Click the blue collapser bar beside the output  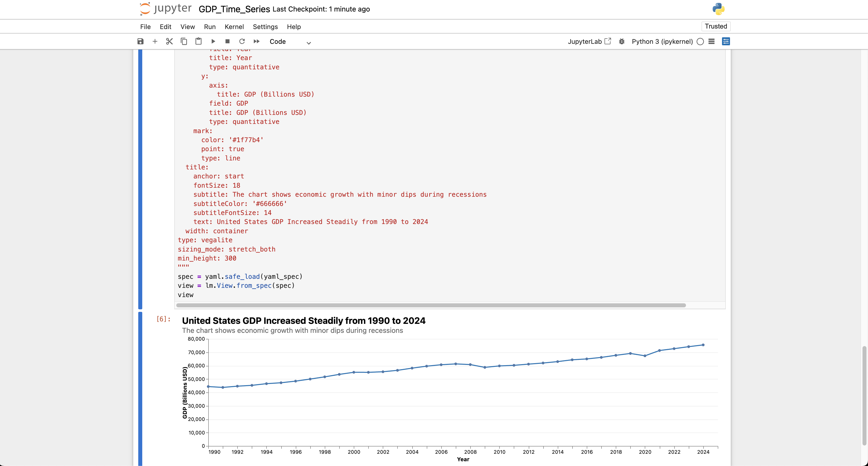(140, 389)
